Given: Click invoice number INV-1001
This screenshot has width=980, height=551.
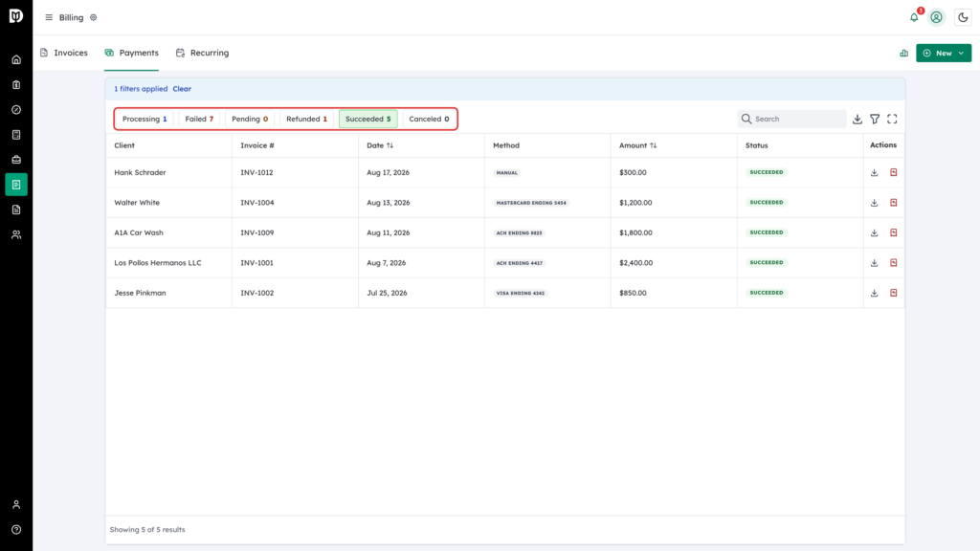Looking at the screenshot, I should pyautogui.click(x=256, y=263).
